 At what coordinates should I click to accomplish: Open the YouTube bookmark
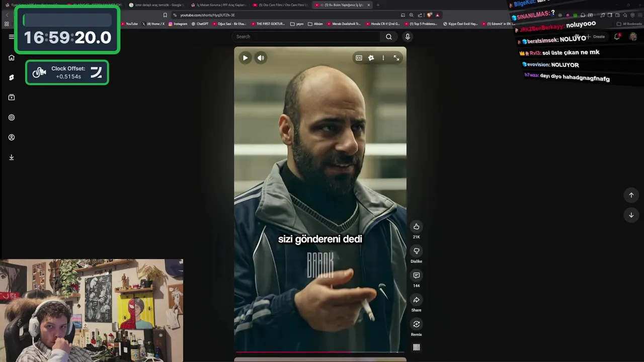pos(129,24)
